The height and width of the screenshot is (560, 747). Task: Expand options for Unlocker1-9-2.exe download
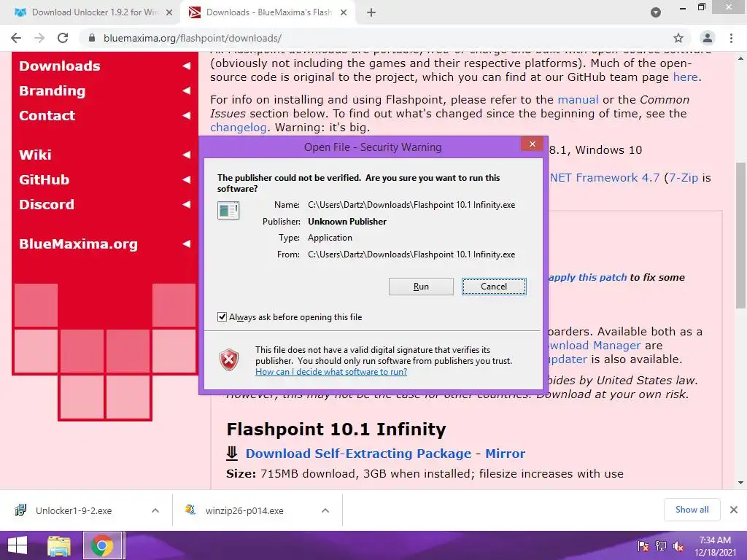[x=155, y=510]
